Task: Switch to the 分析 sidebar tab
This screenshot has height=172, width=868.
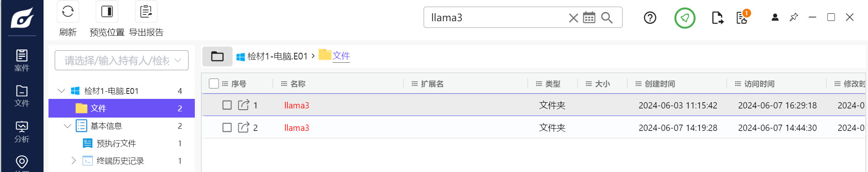Action: point(22,132)
